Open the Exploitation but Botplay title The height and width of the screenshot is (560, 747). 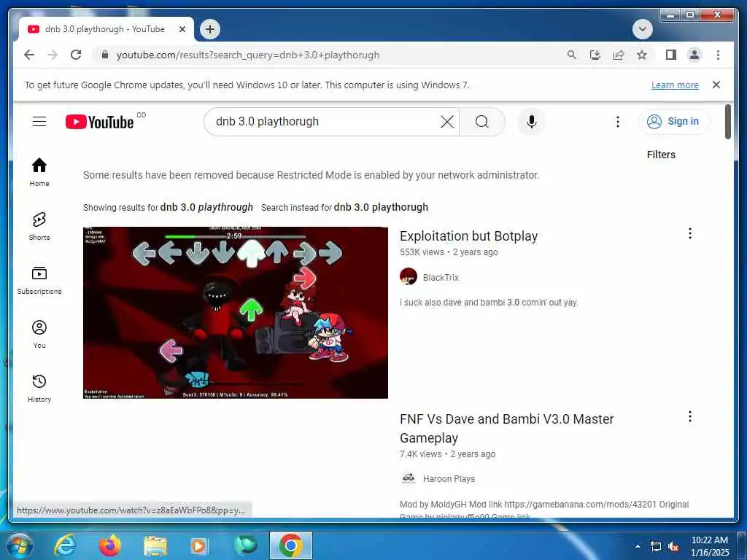(x=469, y=236)
